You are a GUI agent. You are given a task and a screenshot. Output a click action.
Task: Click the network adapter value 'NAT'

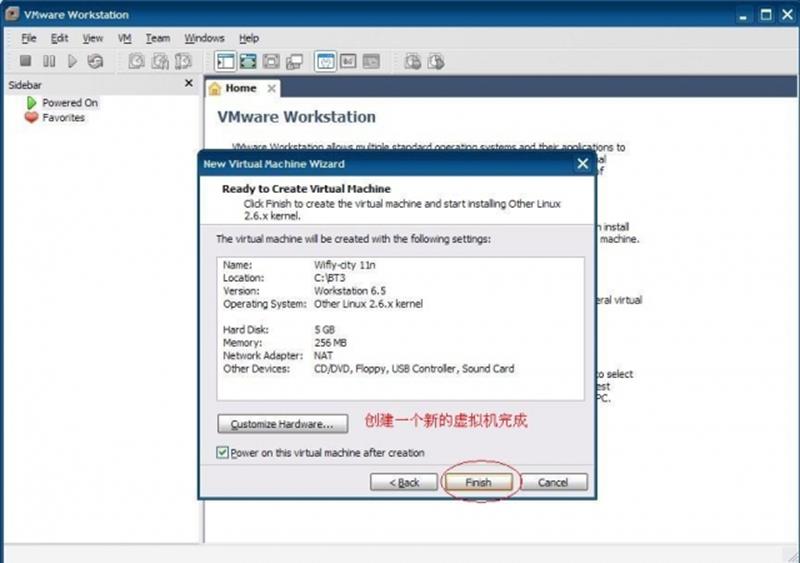coord(323,356)
